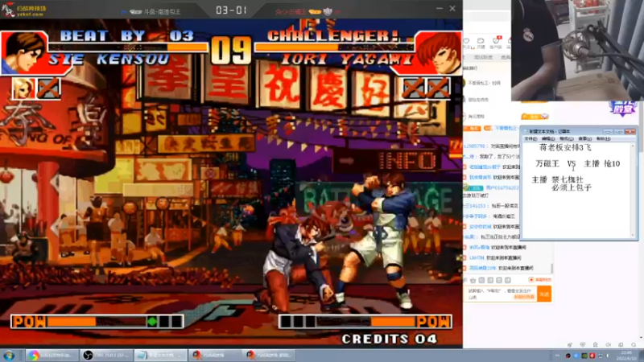Switch to the first game platform taskbar item

pyautogui.click(x=215, y=356)
